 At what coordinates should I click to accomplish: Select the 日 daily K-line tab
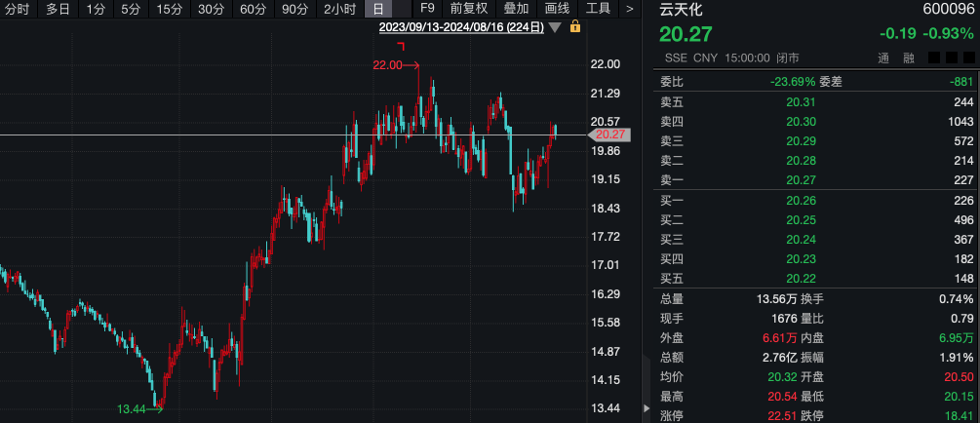click(377, 9)
